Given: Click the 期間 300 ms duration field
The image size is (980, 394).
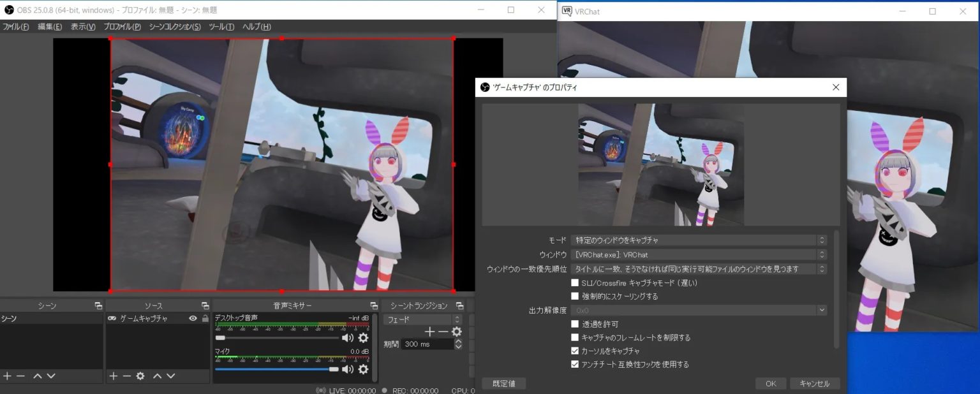Looking at the screenshot, I should click(427, 344).
